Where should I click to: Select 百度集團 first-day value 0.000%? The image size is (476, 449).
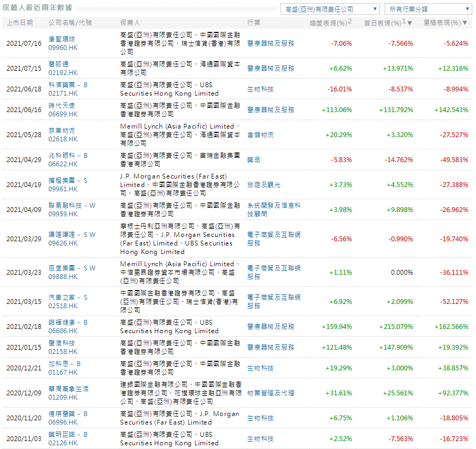click(402, 272)
